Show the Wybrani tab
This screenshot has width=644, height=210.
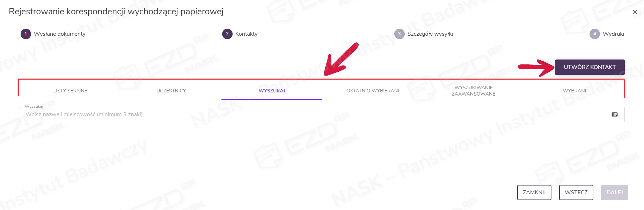click(x=574, y=91)
